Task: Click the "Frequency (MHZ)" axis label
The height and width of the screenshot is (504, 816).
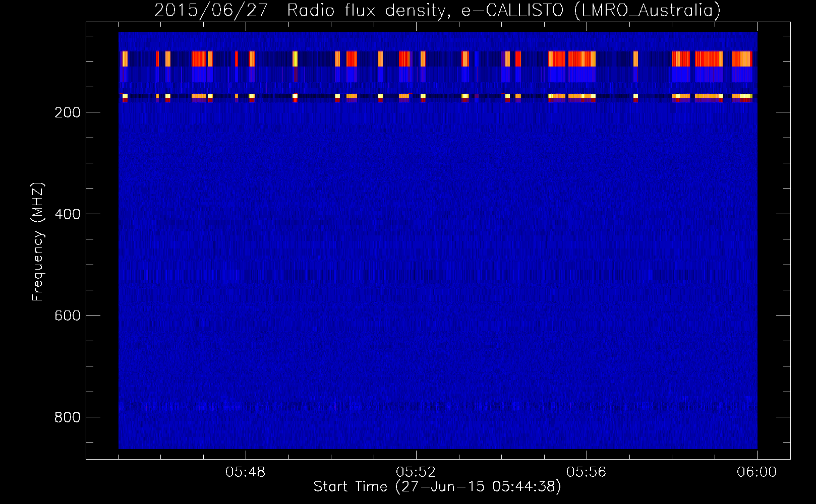Action: pos(38,242)
